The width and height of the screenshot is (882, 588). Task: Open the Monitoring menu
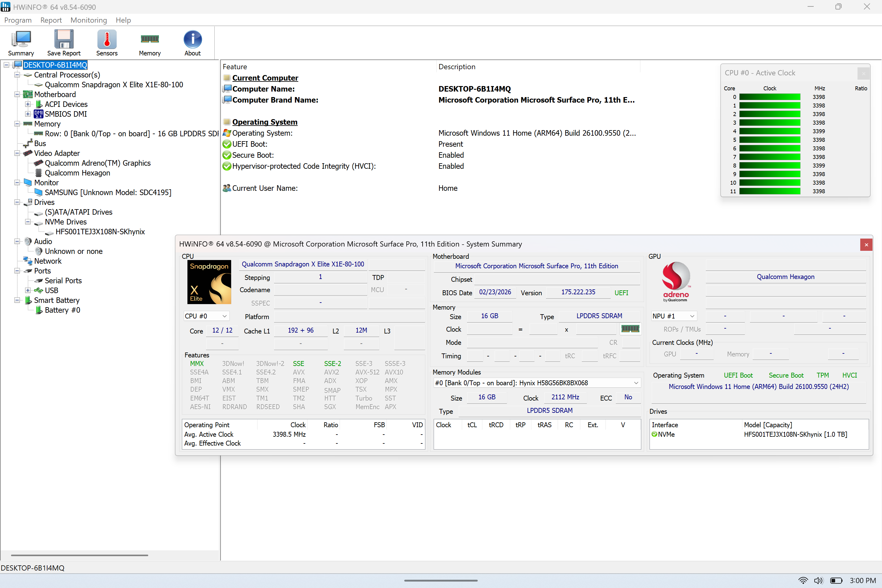pyautogui.click(x=89, y=20)
